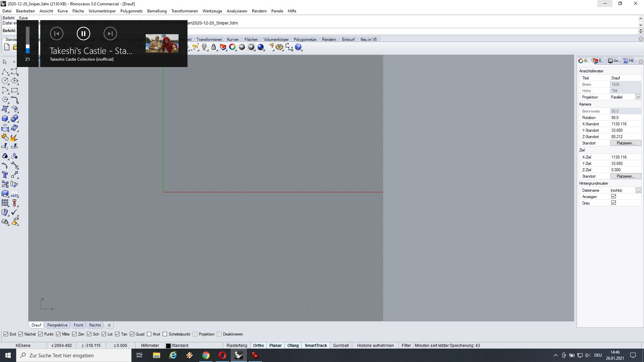Open the Volumenkörper menu

102,11
